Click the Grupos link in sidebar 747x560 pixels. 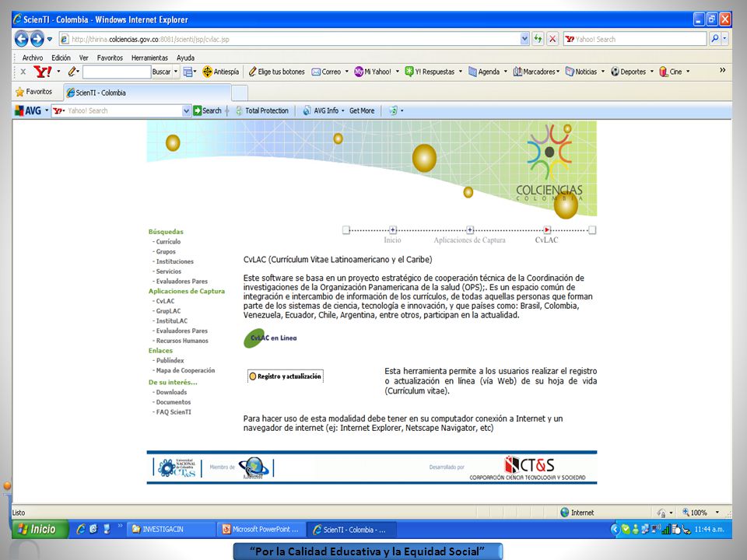[166, 251]
